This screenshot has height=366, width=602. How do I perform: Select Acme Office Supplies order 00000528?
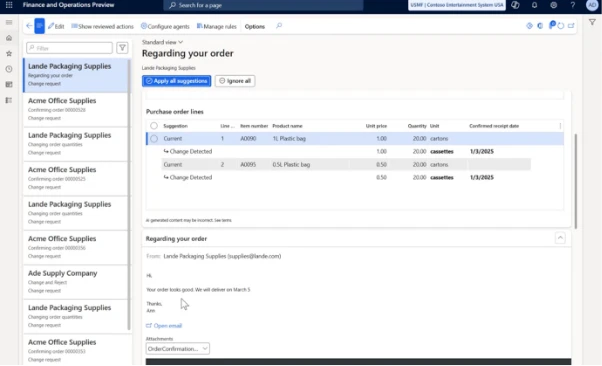(x=75, y=109)
